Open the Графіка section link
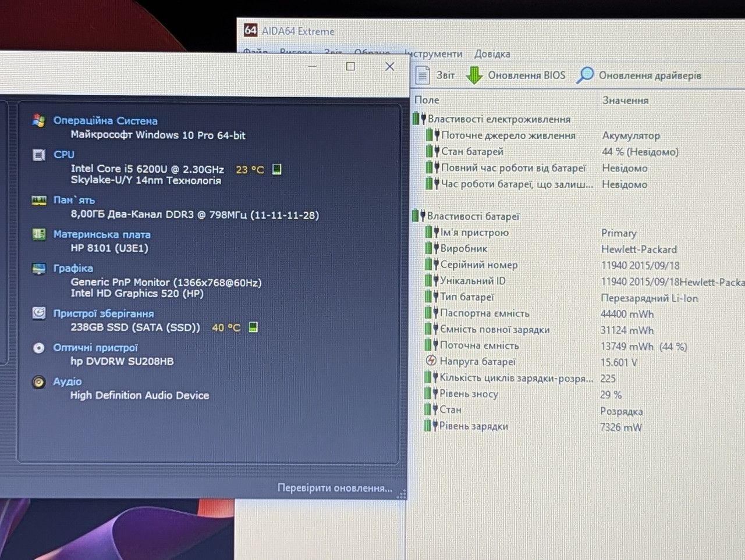 [x=73, y=268]
